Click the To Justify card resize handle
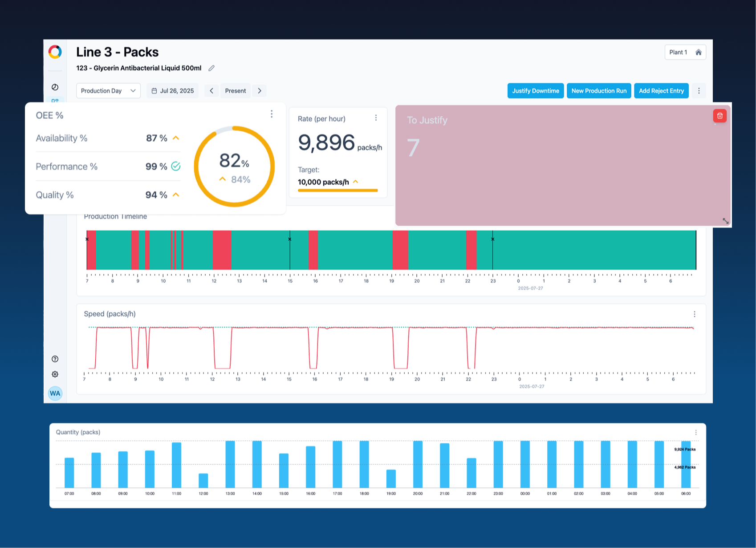 tap(725, 221)
